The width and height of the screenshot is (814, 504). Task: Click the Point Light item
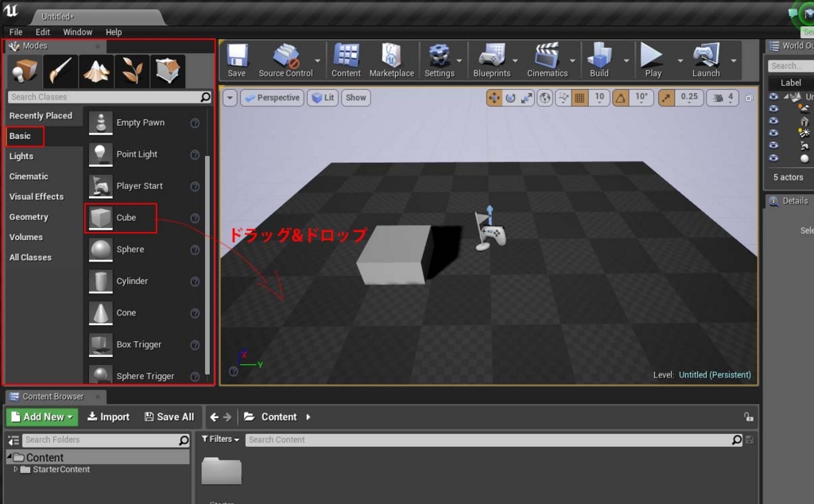142,155
